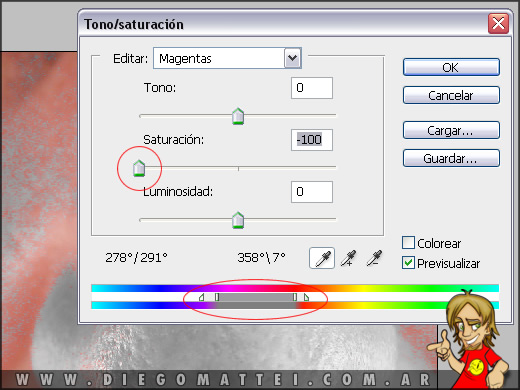The height and width of the screenshot is (390, 520).
Task: Select the plain eyedropper tool
Action: (322, 258)
